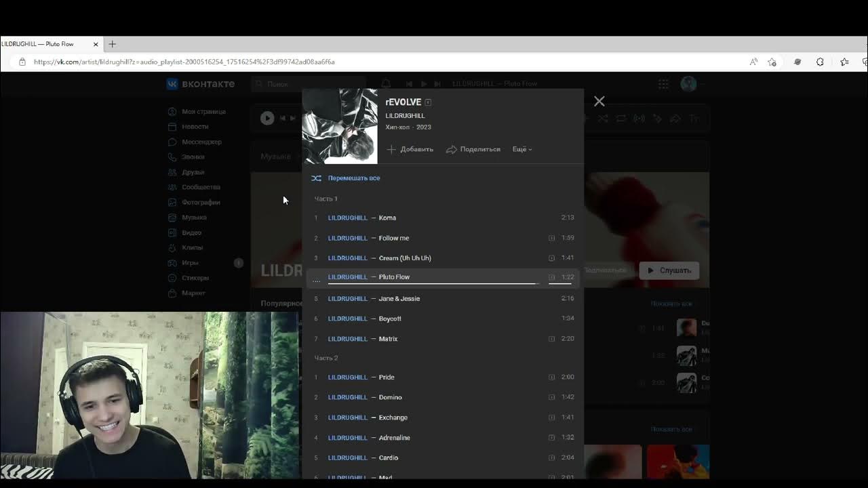
Task: Close the rEVOLVE album popup
Action: (599, 101)
